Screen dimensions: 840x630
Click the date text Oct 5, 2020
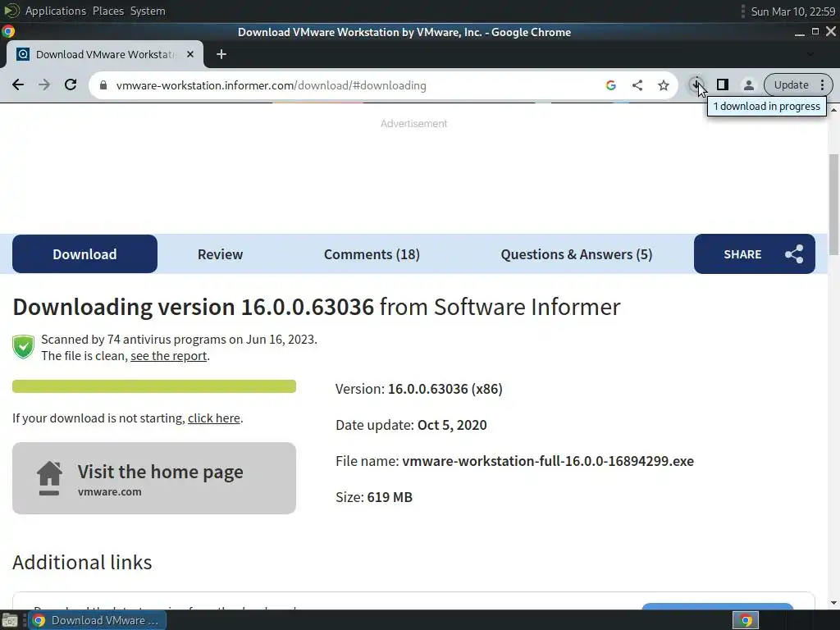pos(452,425)
